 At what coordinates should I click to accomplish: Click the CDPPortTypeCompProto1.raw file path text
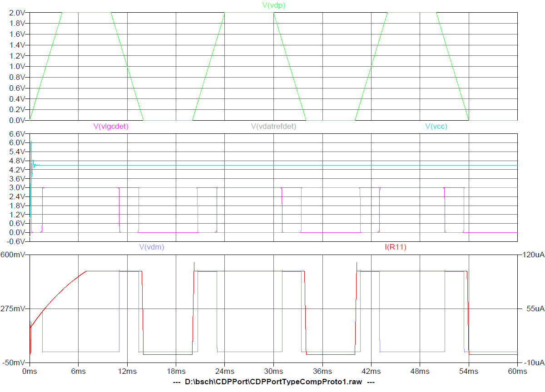[273, 382]
